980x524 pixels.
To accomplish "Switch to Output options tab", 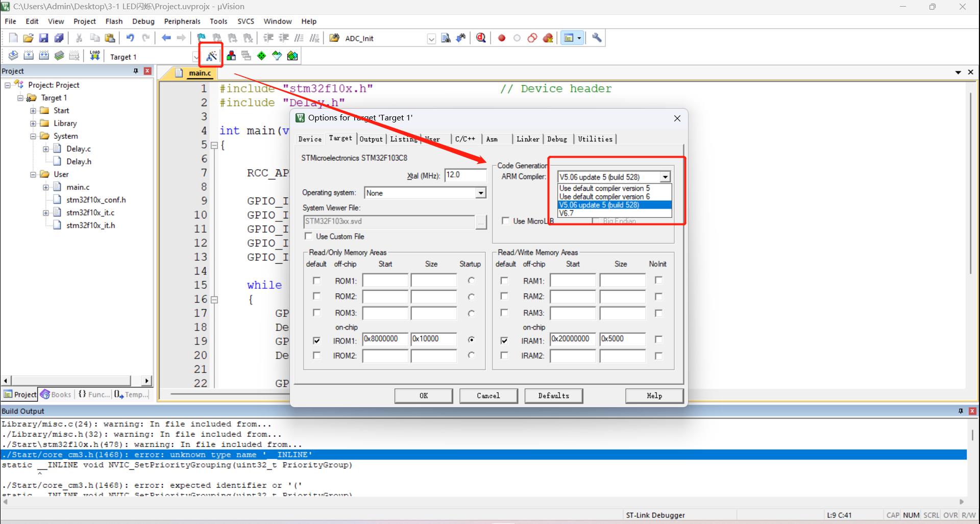I will point(371,139).
